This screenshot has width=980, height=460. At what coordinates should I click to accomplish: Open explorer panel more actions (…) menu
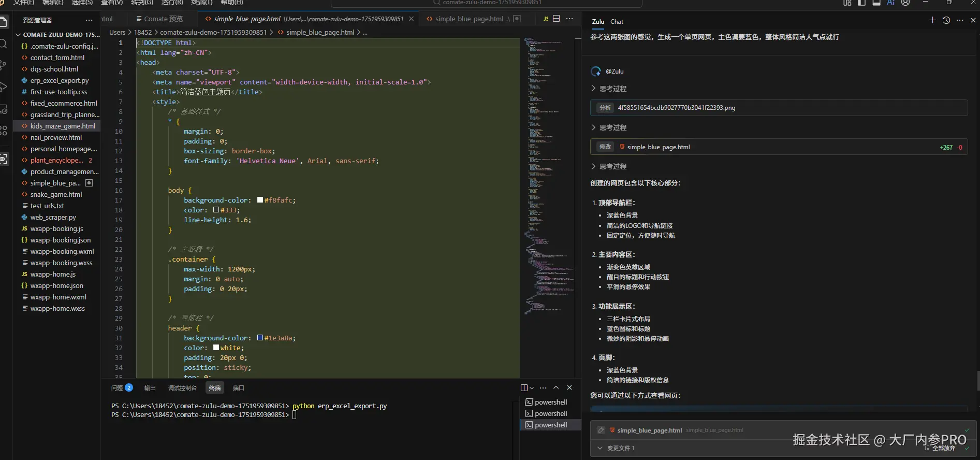pos(89,20)
